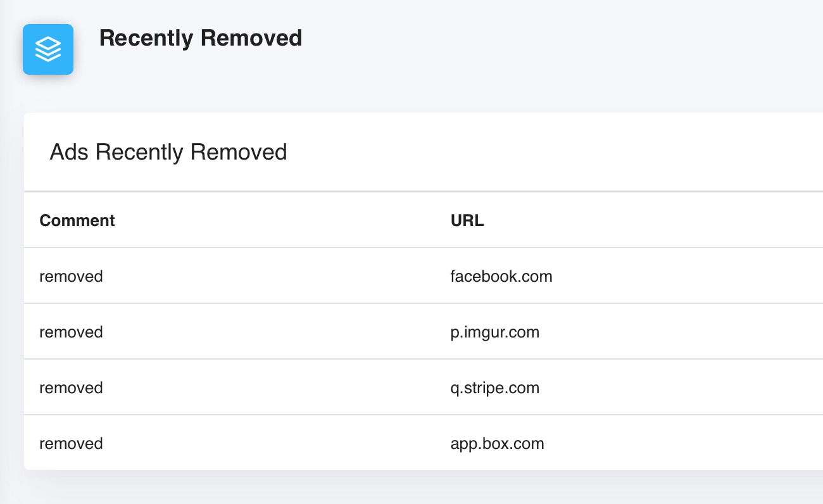The width and height of the screenshot is (823, 504).
Task: Click the facebook.com table row
Action: pos(424,276)
